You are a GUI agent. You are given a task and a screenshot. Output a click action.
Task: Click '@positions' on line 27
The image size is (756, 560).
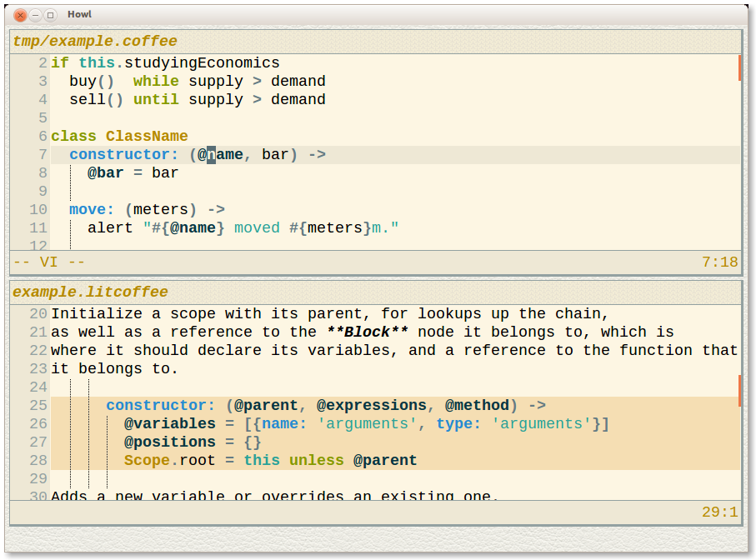point(170,442)
